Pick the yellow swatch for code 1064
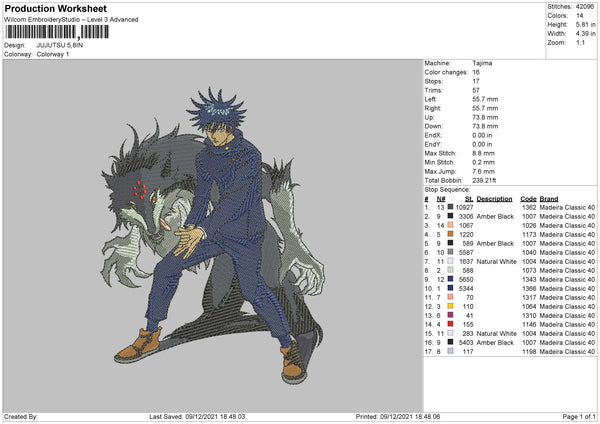Screen dimensions: 600x424 coord(450,306)
